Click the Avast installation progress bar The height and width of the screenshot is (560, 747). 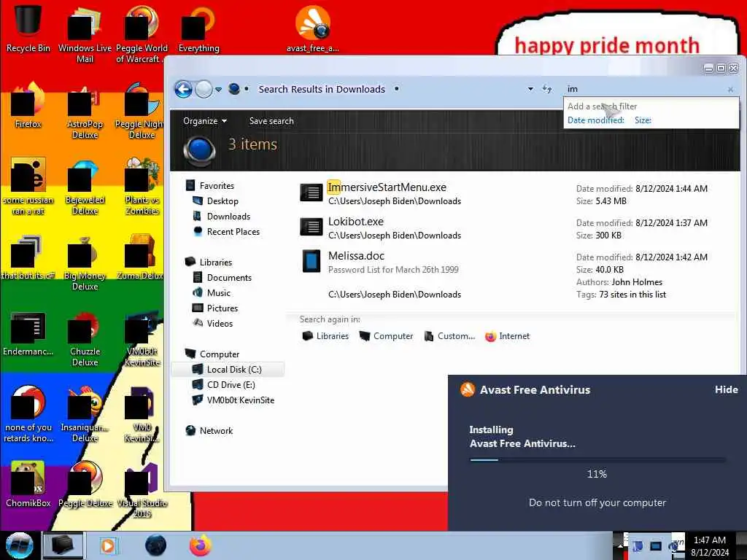click(597, 460)
